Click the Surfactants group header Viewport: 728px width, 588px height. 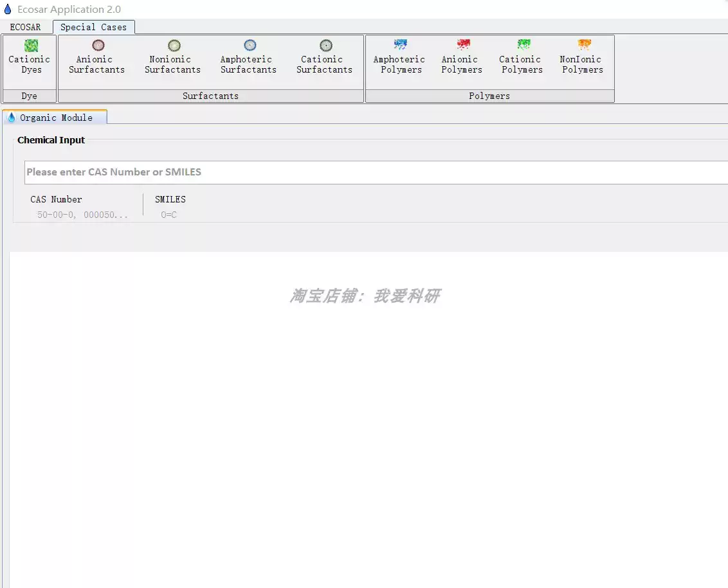coord(211,95)
